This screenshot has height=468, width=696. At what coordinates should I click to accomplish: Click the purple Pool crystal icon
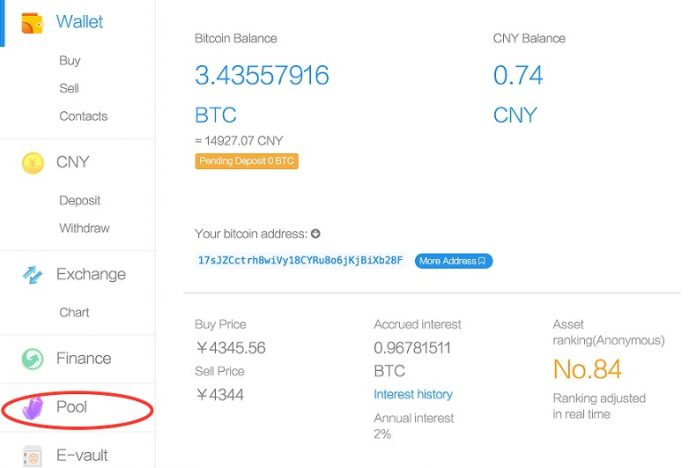click(x=33, y=408)
